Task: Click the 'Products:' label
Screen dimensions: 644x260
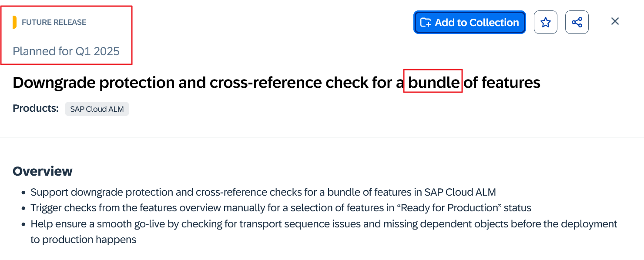Action: pyautogui.click(x=36, y=108)
